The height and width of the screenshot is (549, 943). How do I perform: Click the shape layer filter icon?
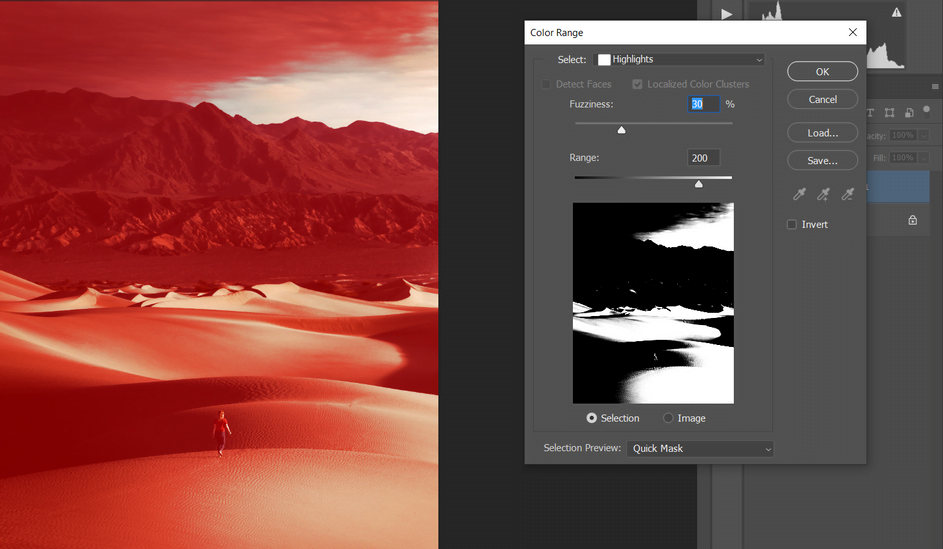[x=889, y=113]
